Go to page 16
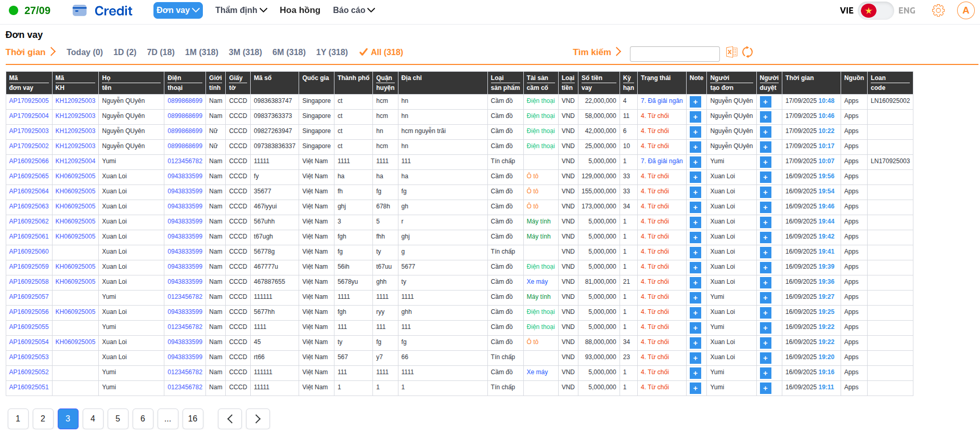The image size is (980, 435). click(192, 419)
